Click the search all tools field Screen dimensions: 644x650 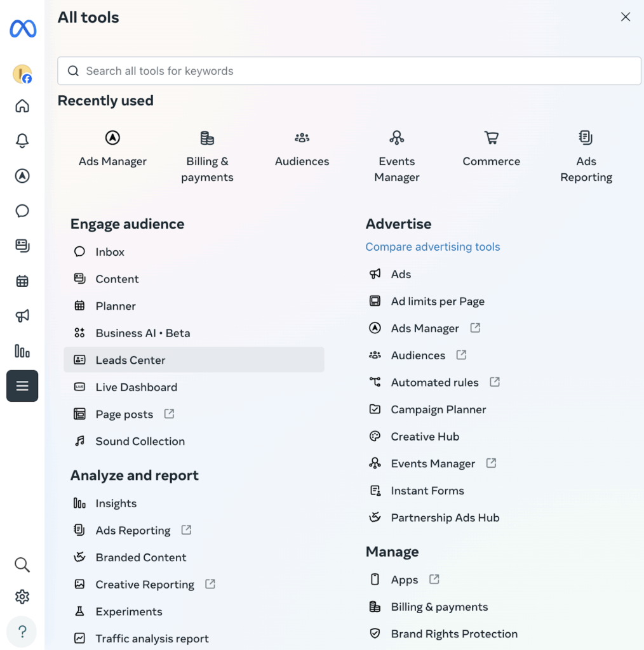[x=349, y=71]
